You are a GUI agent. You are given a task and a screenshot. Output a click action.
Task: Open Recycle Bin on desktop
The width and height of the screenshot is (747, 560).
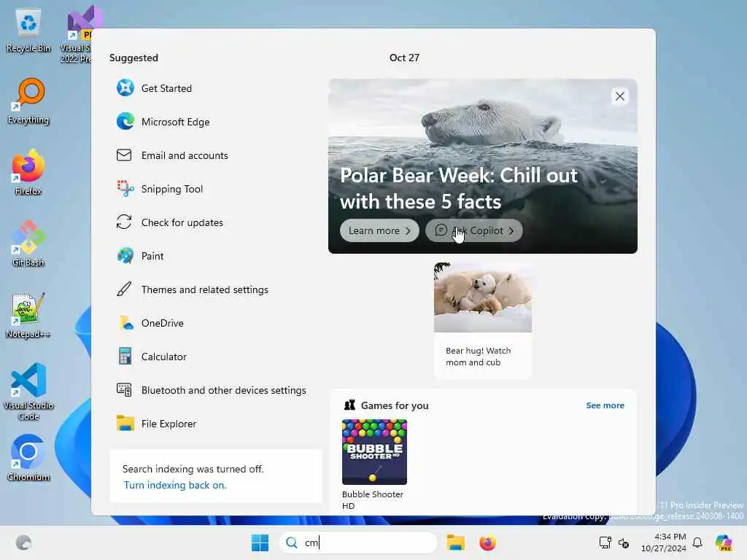(x=28, y=31)
